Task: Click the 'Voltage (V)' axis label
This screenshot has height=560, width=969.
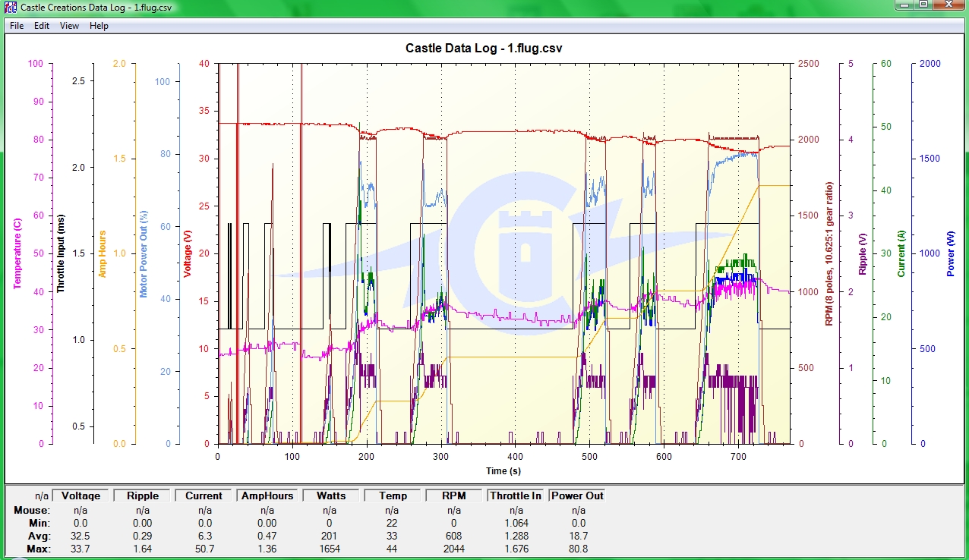Action: pyautogui.click(x=188, y=253)
